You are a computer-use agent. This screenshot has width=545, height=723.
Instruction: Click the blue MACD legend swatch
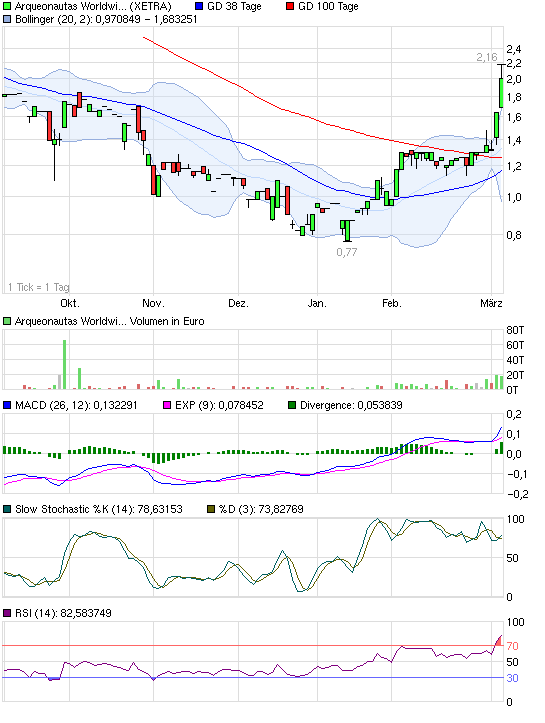(x=7, y=405)
